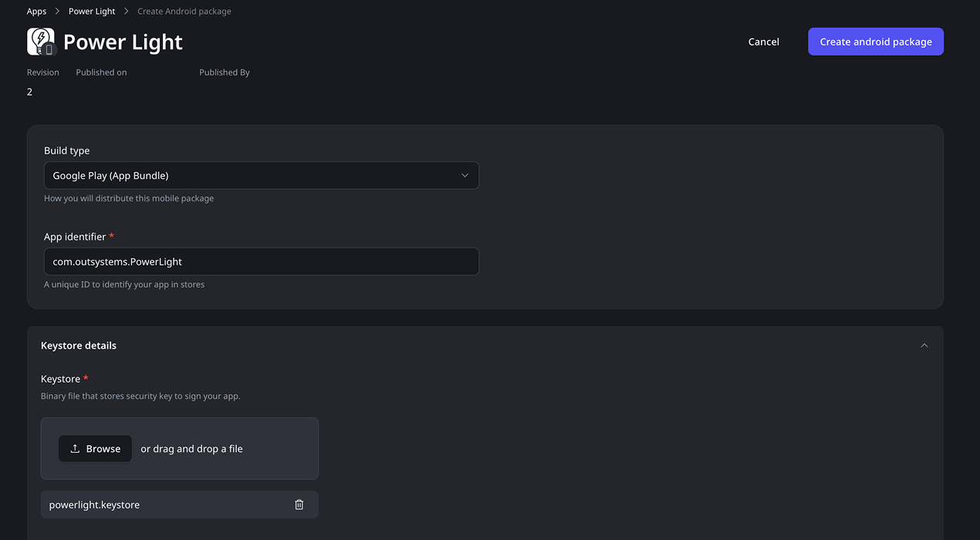
Task: Click the Keystore field label
Action: 61,379
